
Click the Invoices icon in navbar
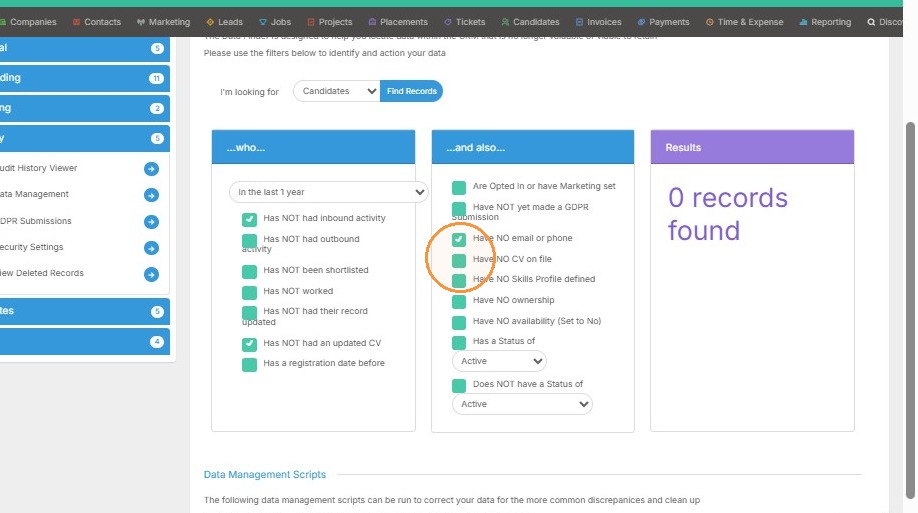pyautogui.click(x=579, y=22)
